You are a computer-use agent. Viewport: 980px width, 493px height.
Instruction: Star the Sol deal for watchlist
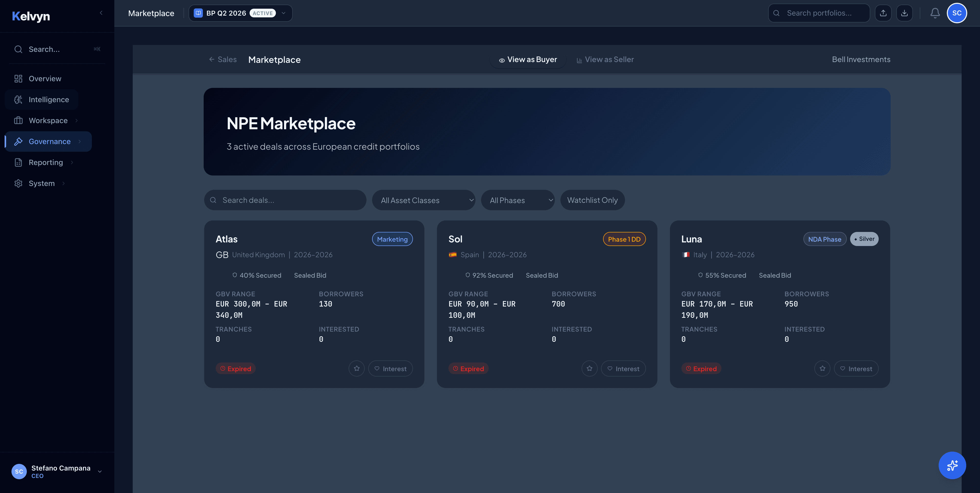589,368
